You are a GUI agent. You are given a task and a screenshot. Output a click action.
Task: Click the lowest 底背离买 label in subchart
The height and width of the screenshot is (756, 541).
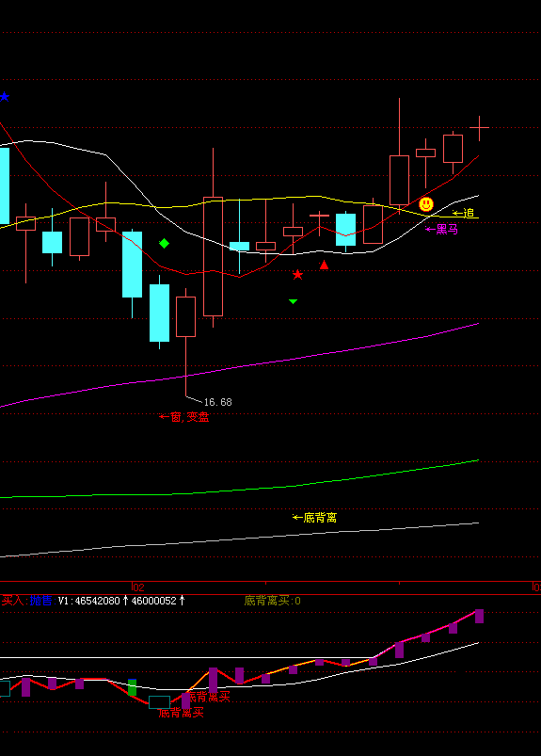(x=182, y=713)
